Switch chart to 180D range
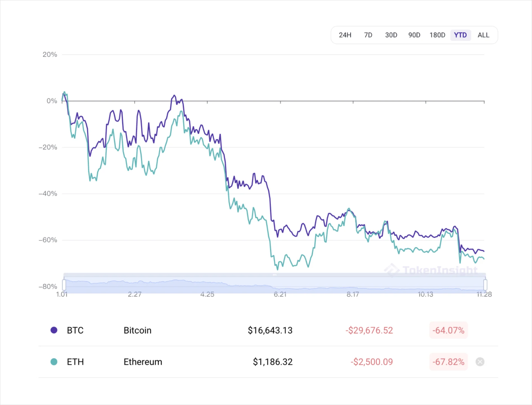 click(x=437, y=35)
